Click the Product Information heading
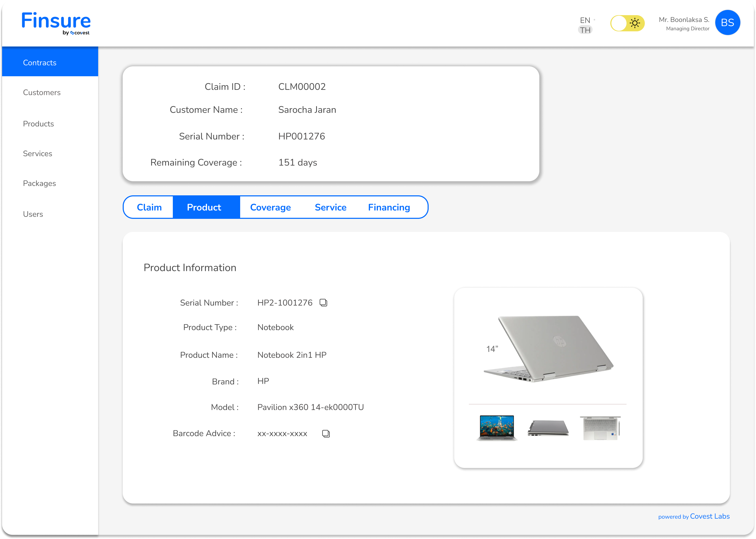 pyautogui.click(x=190, y=267)
